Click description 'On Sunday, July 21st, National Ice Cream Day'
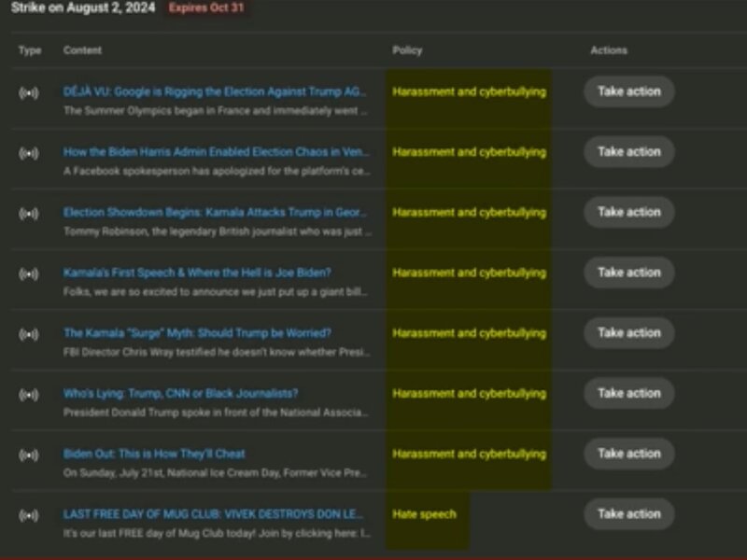The image size is (747, 560). click(216, 473)
